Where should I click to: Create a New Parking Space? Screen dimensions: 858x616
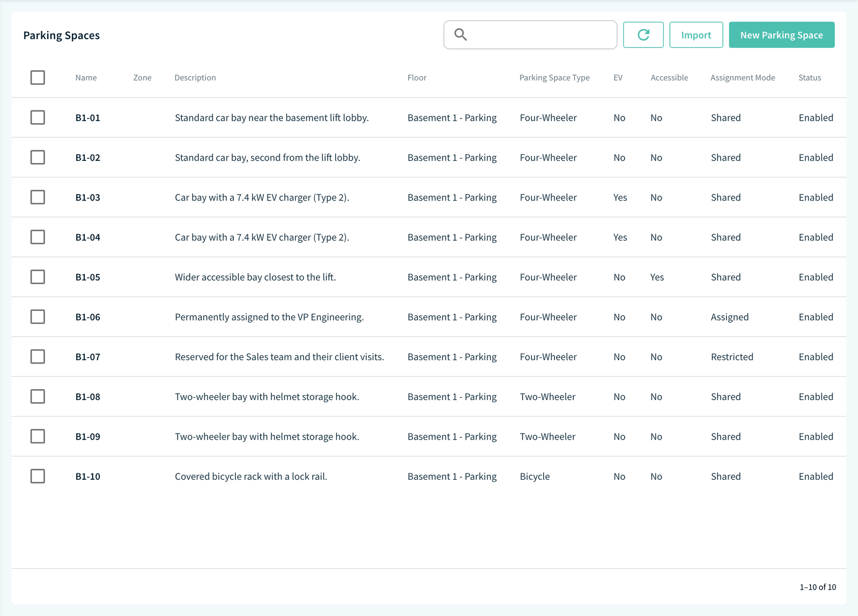[781, 35]
